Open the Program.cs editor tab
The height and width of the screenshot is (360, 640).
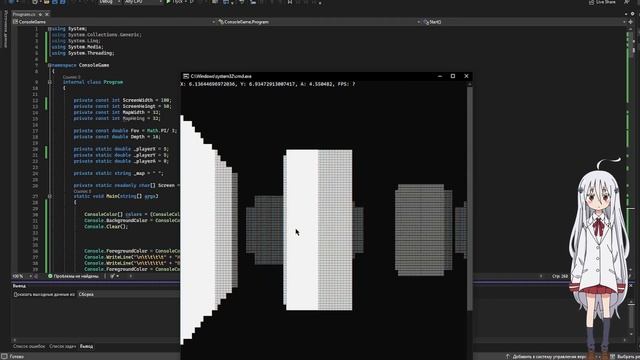coord(24,14)
